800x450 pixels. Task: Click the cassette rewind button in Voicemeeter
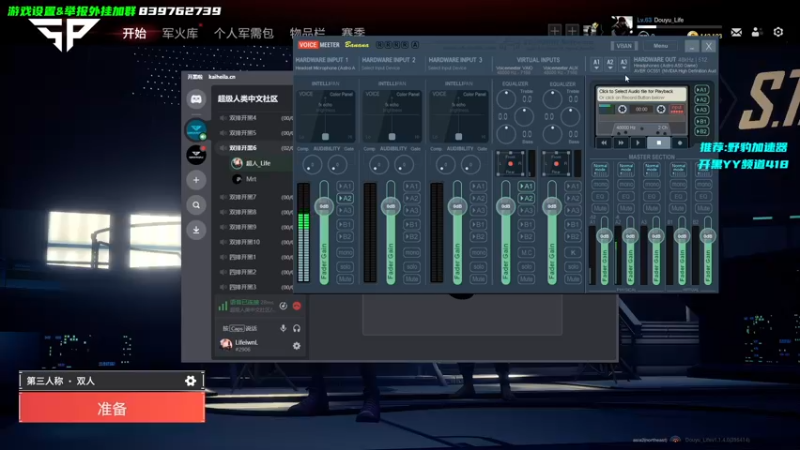coord(604,143)
